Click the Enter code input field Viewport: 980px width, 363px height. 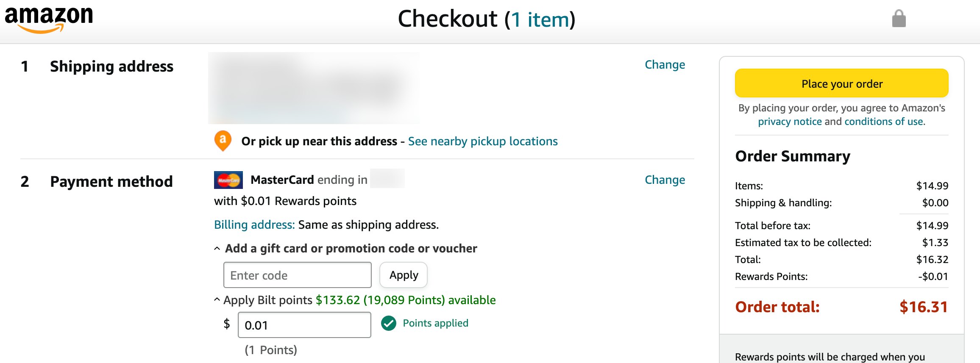click(297, 275)
